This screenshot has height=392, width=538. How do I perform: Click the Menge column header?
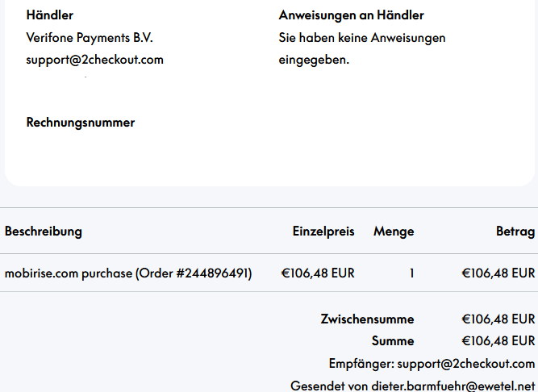pyautogui.click(x=394, y=231)
